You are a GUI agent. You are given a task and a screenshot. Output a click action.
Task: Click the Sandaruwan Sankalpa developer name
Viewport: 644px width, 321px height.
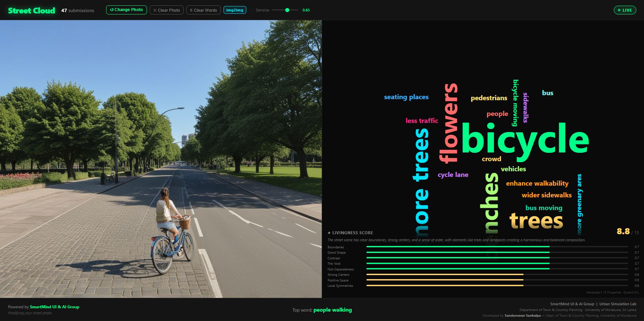click(x=523, y=316)
